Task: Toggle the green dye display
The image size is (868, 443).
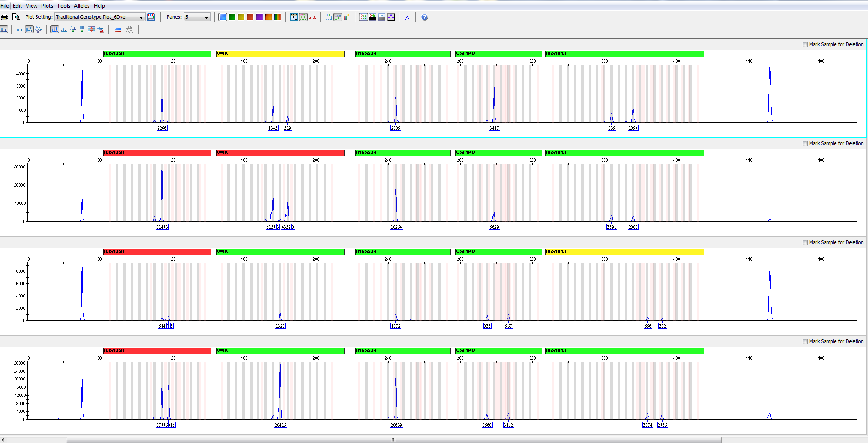Action: pos(232,17)
